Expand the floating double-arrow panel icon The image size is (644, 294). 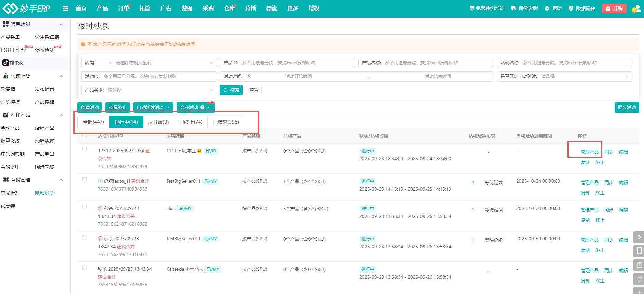639,237
